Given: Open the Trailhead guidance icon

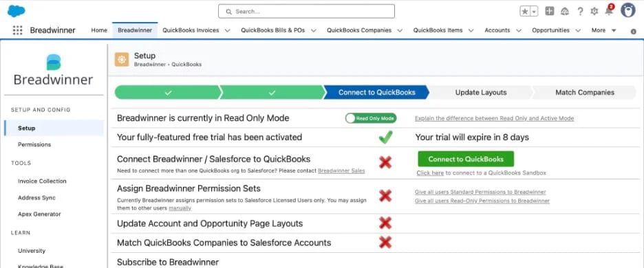Looking at the screenshot, I should pos(565,12).
